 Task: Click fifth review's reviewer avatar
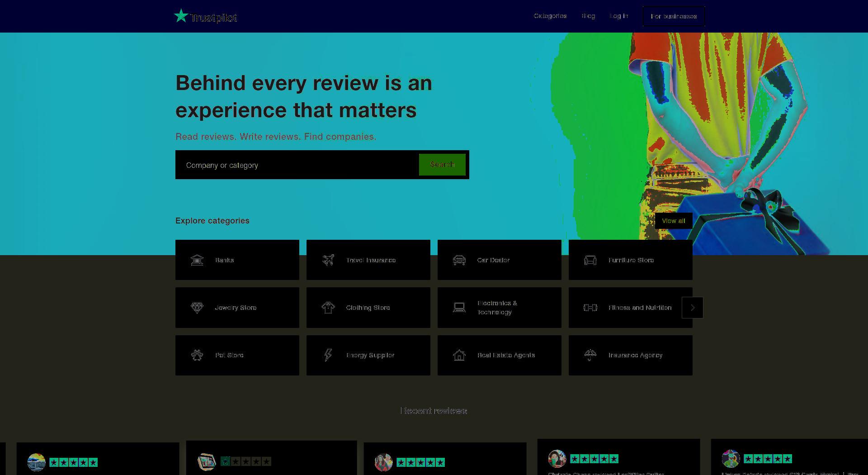(731, 459)
